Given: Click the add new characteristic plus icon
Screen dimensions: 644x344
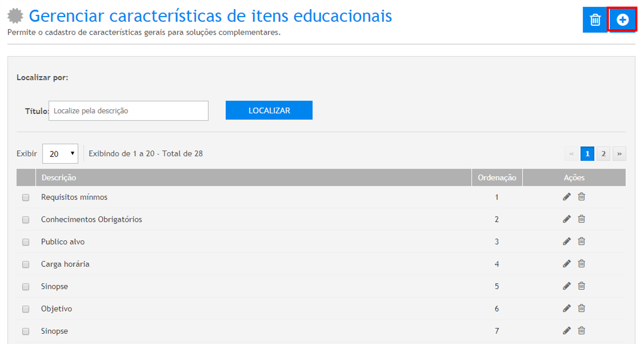Looking at the screenshot, I should [x=622, y=20].
